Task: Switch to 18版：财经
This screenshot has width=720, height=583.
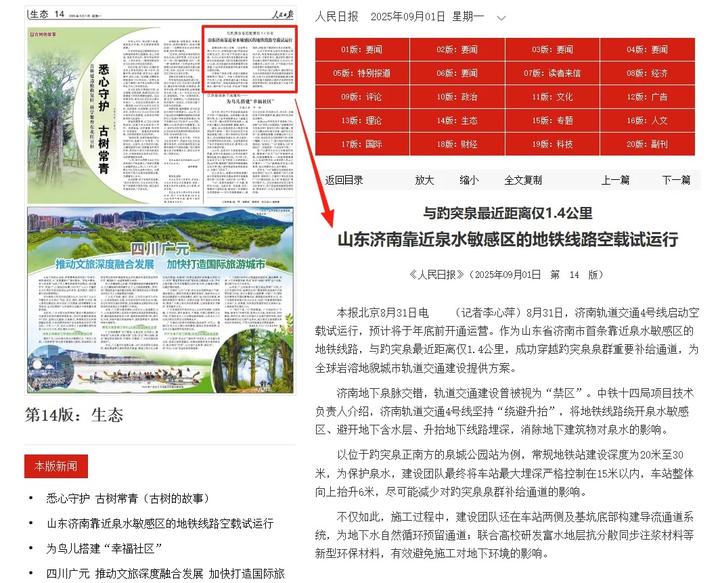Action: point(457,144)
